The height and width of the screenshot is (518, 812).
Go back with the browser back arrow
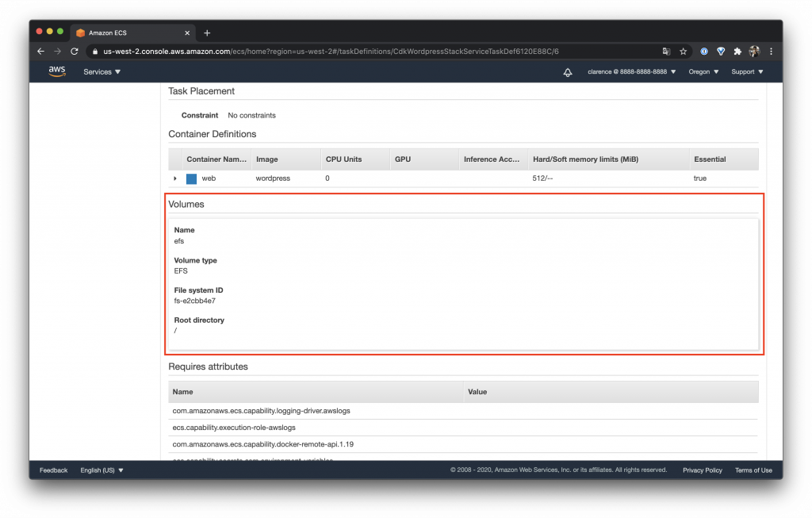[x=41, y=52]
